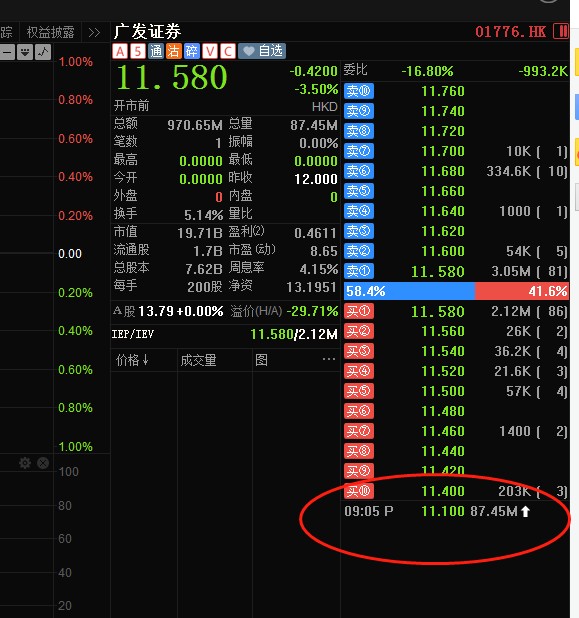Select the 买③ bid level badge
Viewport: 579px width, 618px height.
click(x=359, y=351)
